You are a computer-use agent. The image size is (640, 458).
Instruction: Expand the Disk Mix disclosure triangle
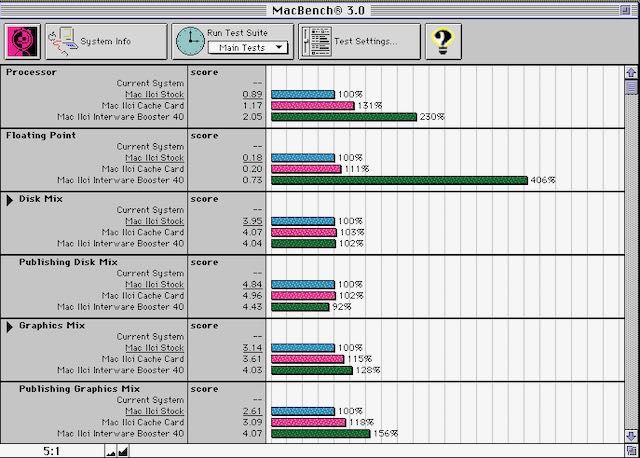10,200
